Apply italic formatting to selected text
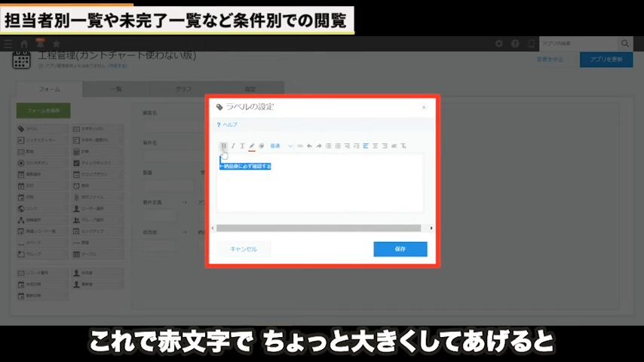 click(x=233, y=146)
